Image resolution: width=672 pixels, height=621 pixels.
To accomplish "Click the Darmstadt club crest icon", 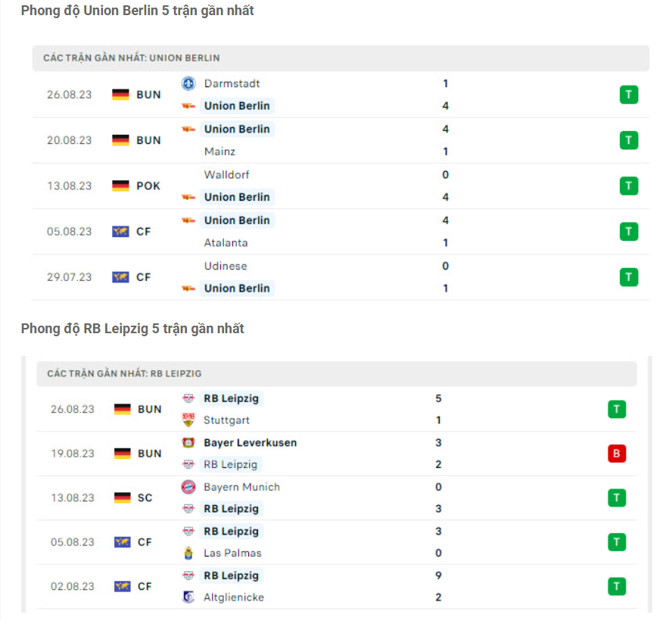I will (188, 83).
